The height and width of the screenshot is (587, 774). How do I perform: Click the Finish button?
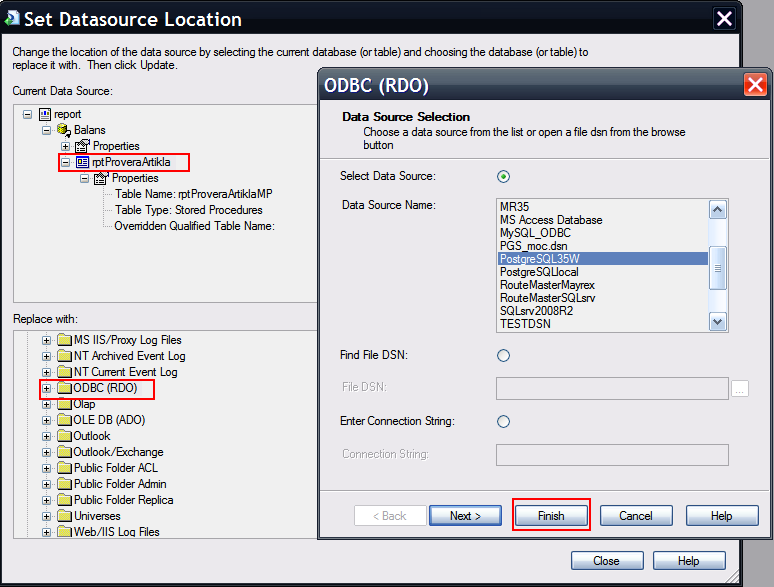click(550, 516)
